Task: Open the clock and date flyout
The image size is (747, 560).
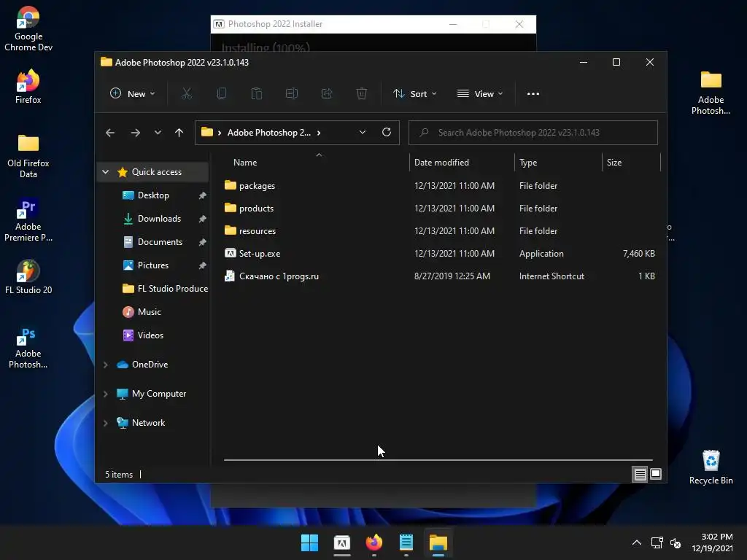Action: pyautogui.click(x=713, y=542)
